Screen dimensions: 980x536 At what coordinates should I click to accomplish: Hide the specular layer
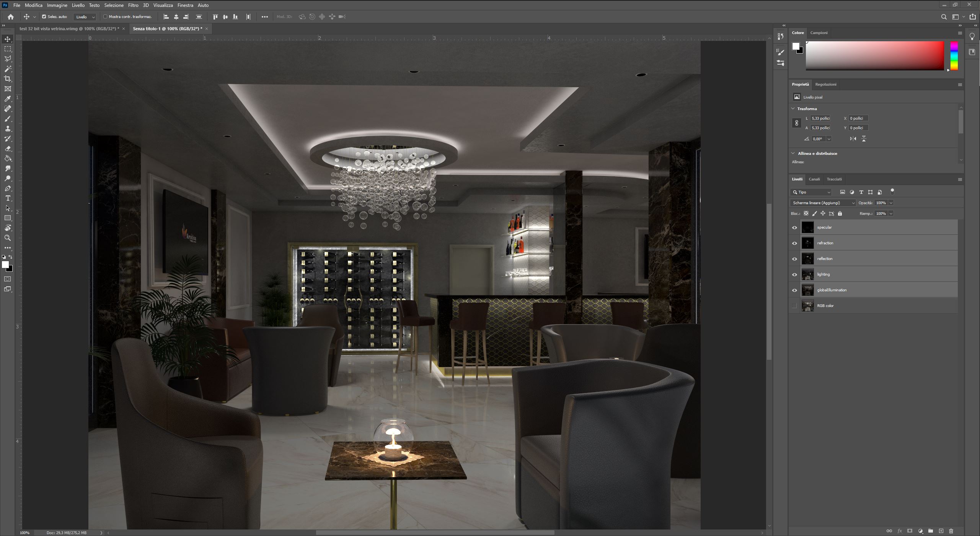(794, 227)
